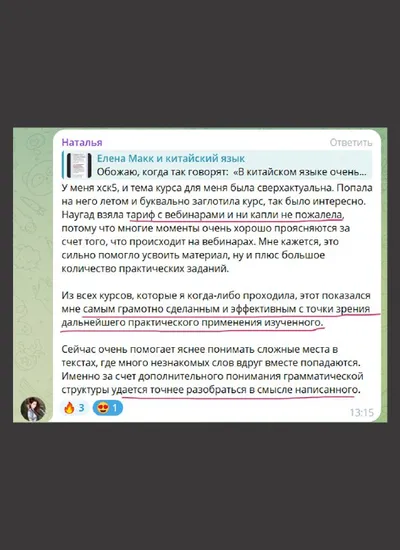
Task: Open sender name Наталья
Action: coord(82,142)
